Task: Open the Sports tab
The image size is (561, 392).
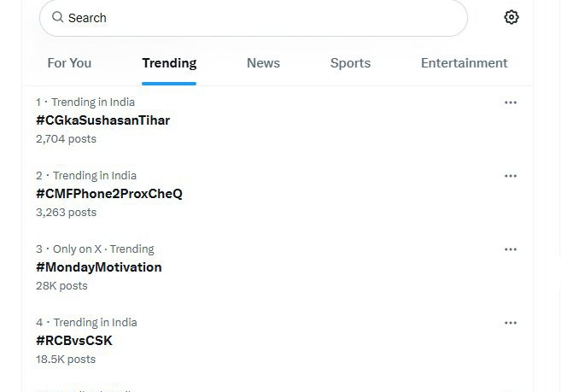Action: tap(350, 63)
